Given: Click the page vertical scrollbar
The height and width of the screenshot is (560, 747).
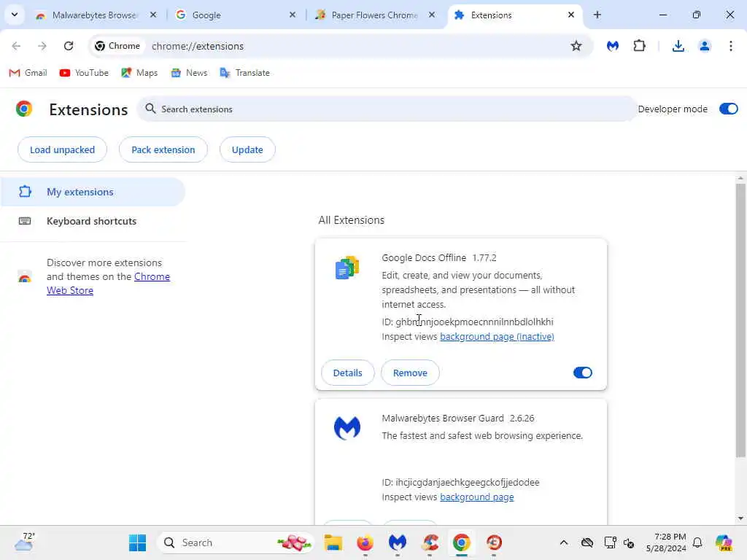Looking at the screenshot, I should [x=740, y=320].
